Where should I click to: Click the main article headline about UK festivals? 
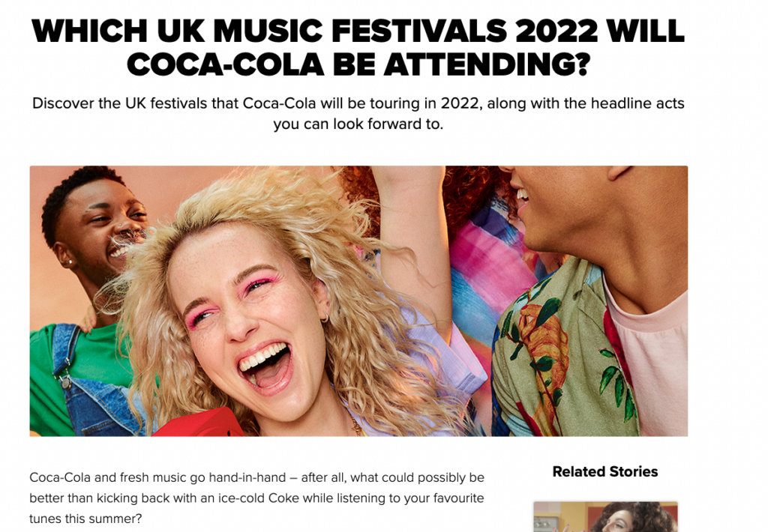[x=358, y=47]
